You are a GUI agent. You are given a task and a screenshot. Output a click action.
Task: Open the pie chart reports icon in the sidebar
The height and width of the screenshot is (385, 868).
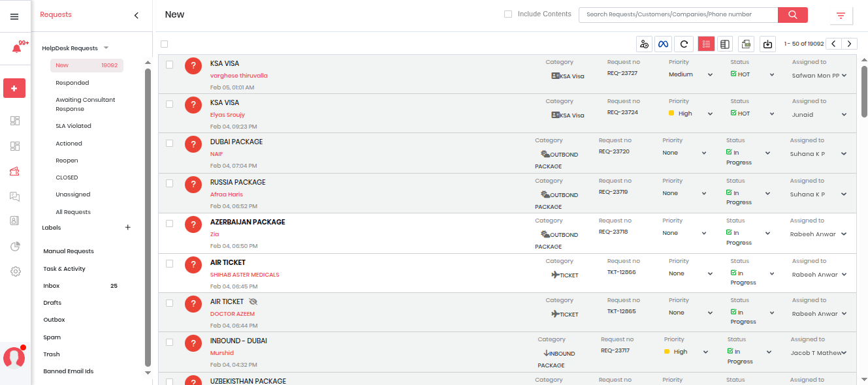[15, 246]
